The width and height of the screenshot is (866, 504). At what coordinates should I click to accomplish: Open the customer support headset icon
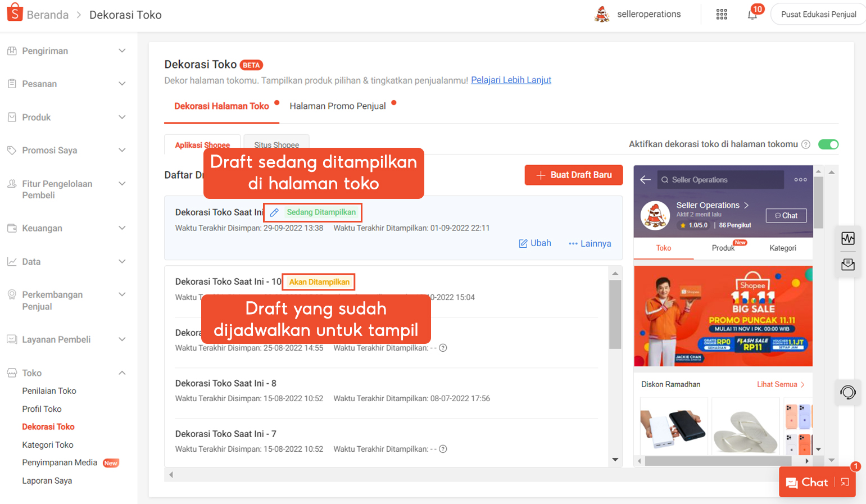[847, 392]
